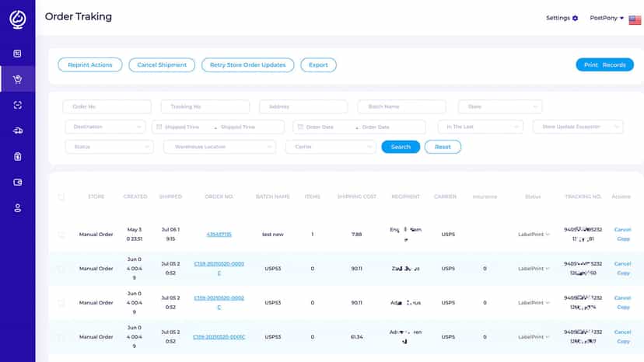Click the Settings gear icon

[575, 18]
